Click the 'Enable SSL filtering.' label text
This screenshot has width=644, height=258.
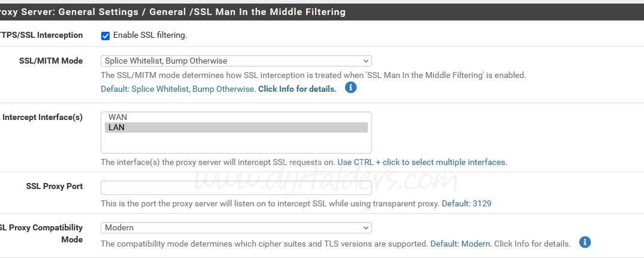[150, 35]
